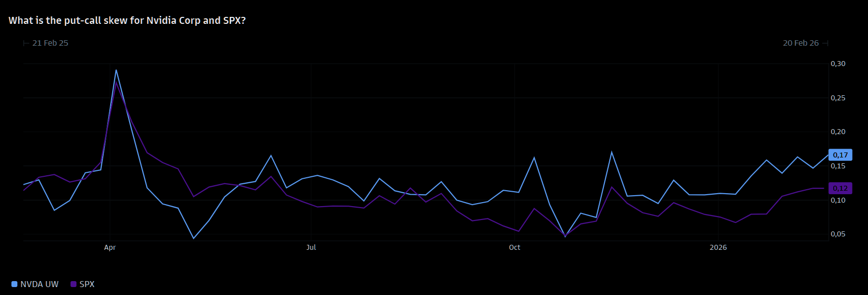The height and width of the screenshot is (295, 868).
Task: Click the purple SPX legend swatch
Action: (x=73, y=284)
